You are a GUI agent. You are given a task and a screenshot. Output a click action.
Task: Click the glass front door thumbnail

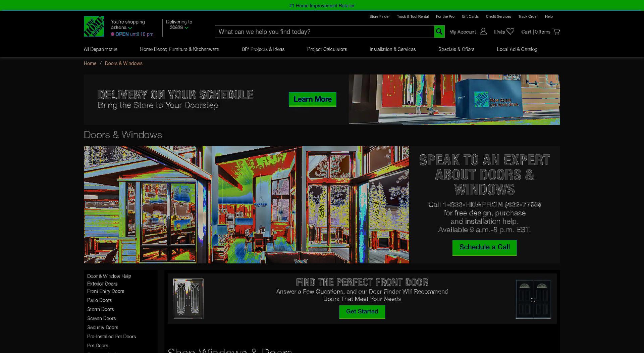[188, 299]
